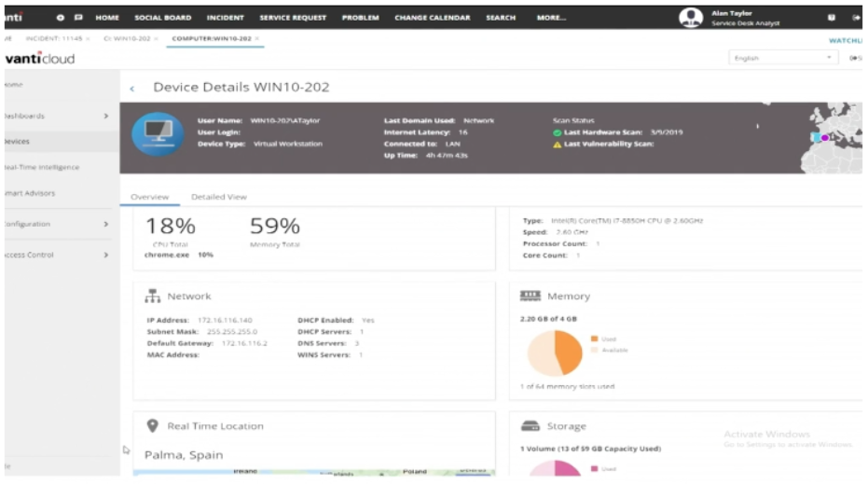This screenshot has width=868, height=484.
Task: Switch to the Detailed View tab
Action: coord(219,197)
